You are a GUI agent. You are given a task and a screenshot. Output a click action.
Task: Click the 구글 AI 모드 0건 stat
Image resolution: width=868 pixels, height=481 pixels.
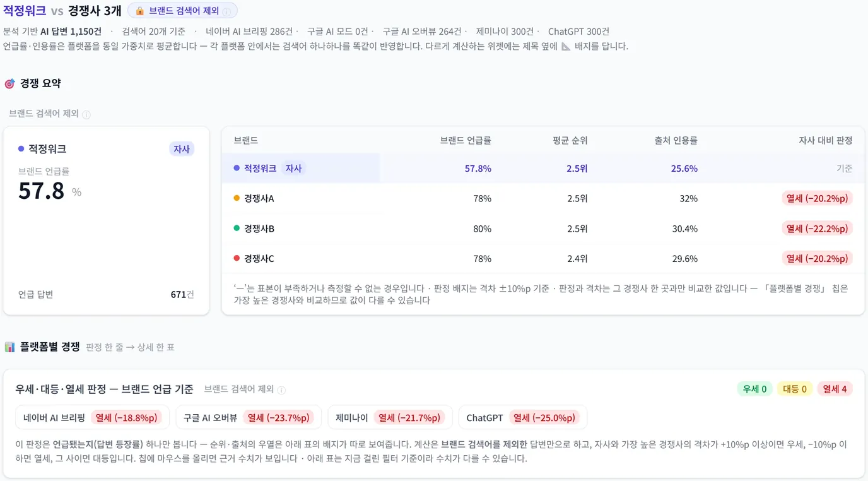click(x=337, y=32)
